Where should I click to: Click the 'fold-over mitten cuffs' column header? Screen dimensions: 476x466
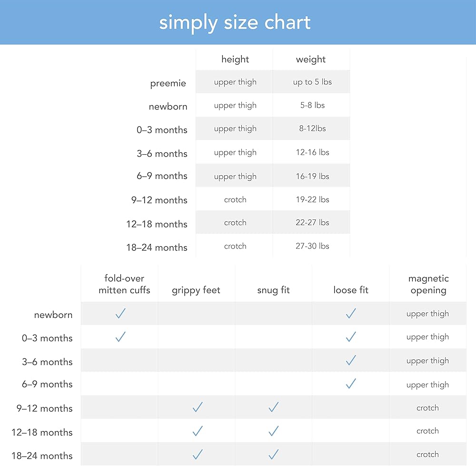click(124, 284)
